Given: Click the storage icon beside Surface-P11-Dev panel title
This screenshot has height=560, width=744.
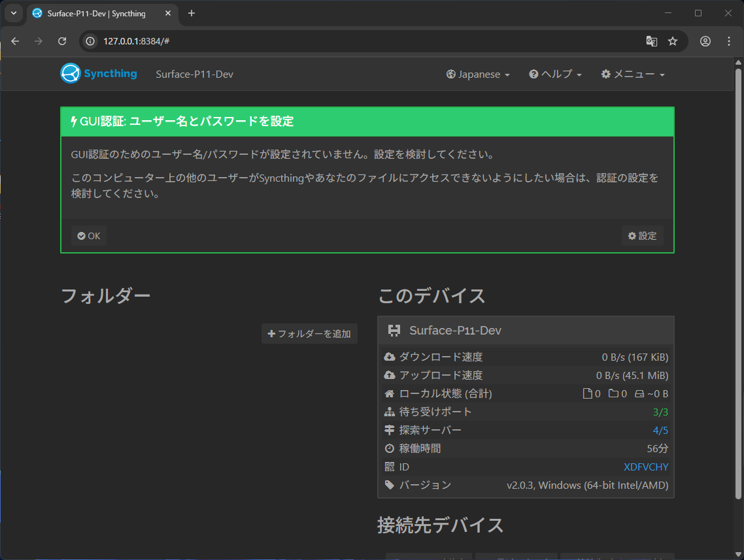Looking at the screenshot, I should click(394, 330).
